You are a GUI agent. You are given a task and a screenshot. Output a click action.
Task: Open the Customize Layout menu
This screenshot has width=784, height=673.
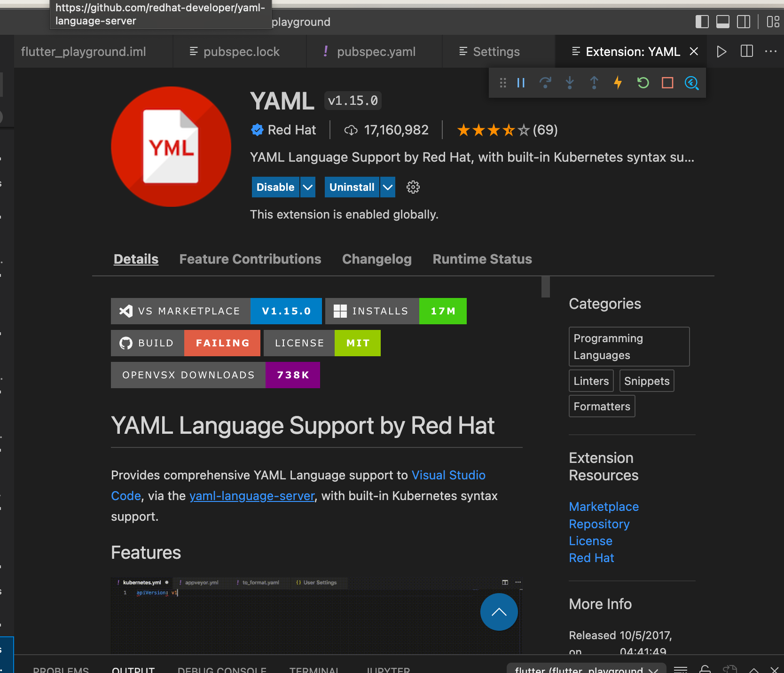(x=773, y=22)
